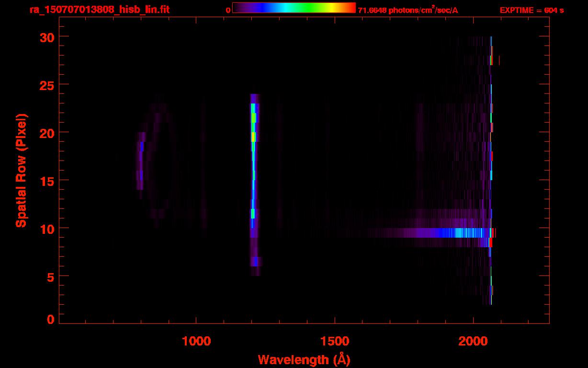Click the 15 spatial row tick label
This screenshot has width=588, height=368.
pos(46,181)
